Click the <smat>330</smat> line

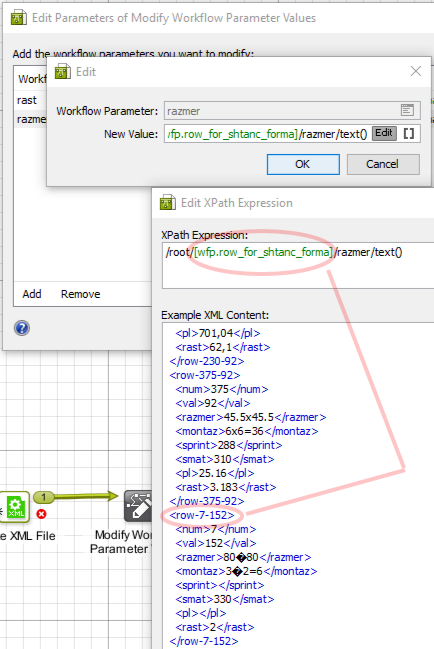(x=225, y=599)
